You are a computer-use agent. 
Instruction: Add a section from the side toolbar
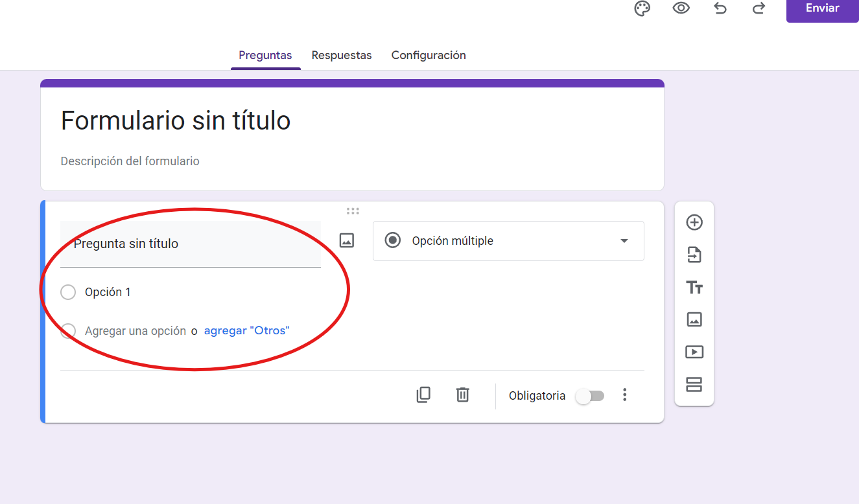[694, 385]
